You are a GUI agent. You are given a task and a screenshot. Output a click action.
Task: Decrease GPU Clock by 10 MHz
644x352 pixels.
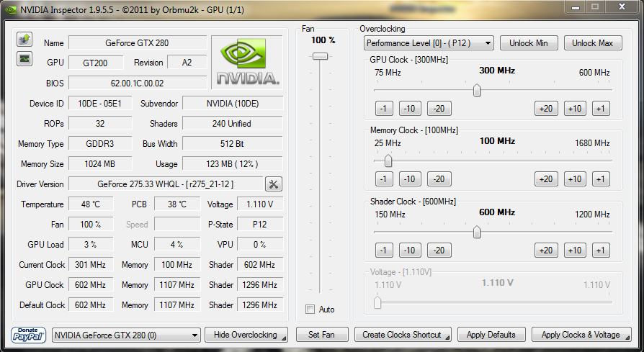point(409,109)
